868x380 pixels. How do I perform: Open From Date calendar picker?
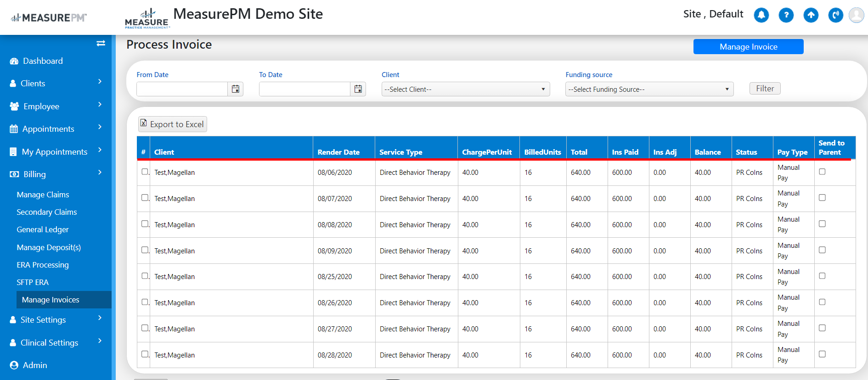pyautogui.click(x=236, y=89)
